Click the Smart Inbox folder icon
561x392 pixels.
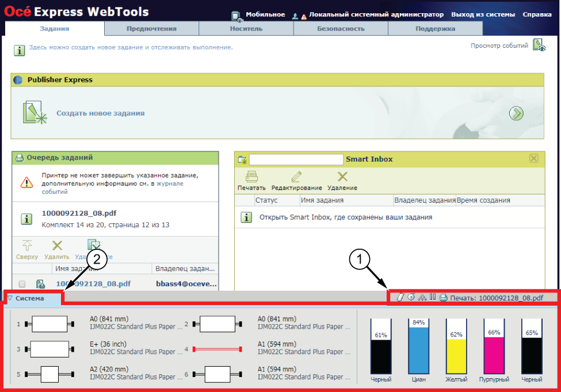tap(243, 159)
